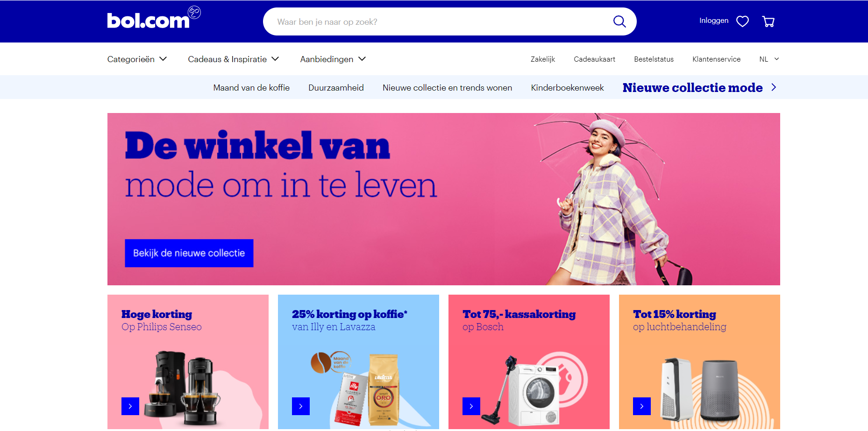Open Klantenservice link
Viewport: 868px width, 431px height.
pos(716,59)
